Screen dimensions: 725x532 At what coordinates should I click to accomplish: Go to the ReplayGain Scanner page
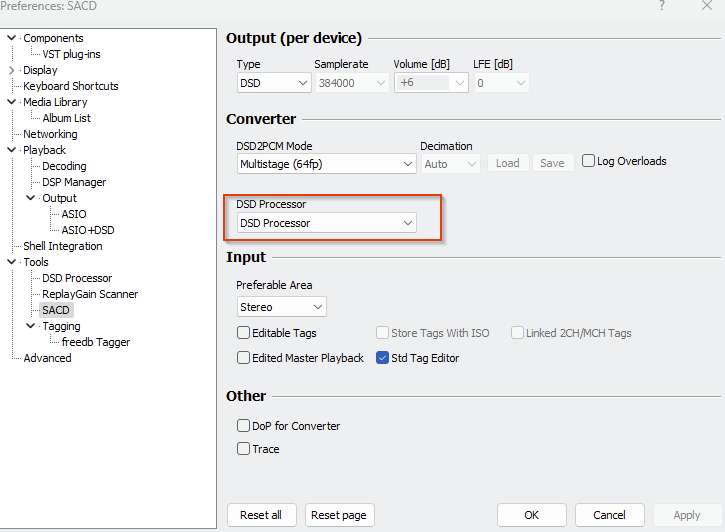(x=90, y=294)
